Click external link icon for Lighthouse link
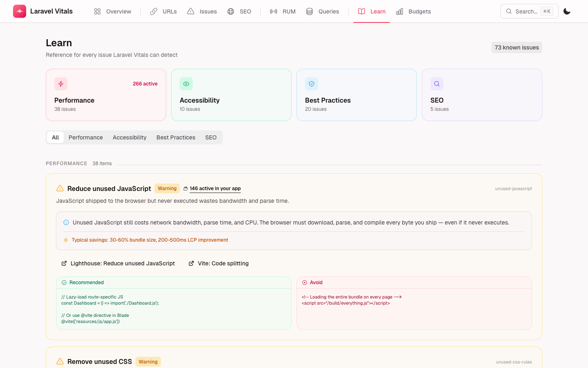 (x=64, y=263)
